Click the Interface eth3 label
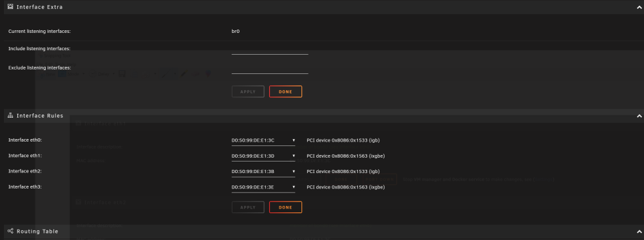The height and width of the screenshot is (240, 644). (x=25, y=187)
